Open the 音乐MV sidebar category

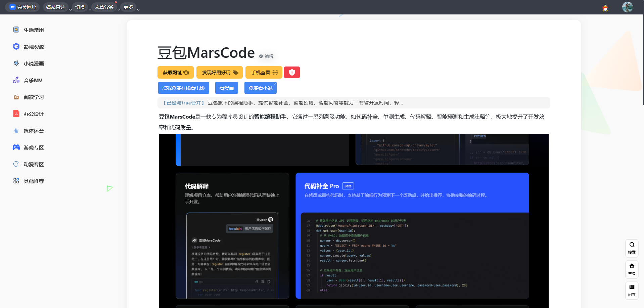coord(29,80)
